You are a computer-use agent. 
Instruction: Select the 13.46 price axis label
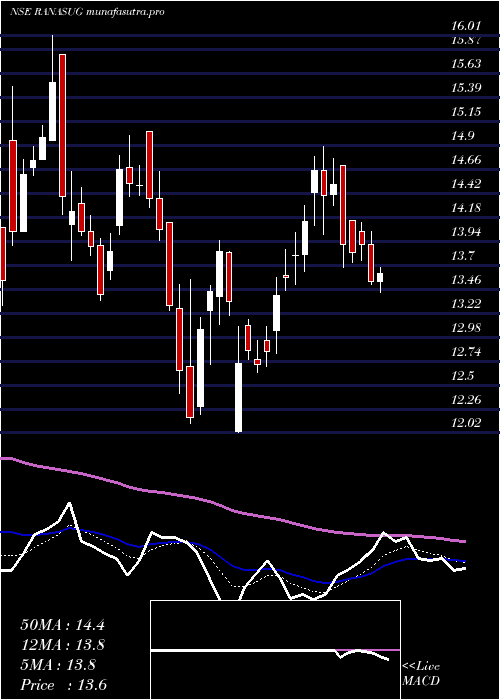click(x=466, y=280)
